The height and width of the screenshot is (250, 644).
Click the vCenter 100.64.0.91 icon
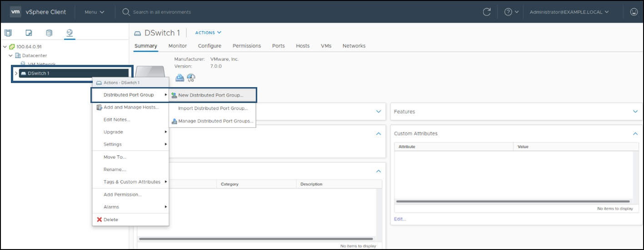(12, 46)
